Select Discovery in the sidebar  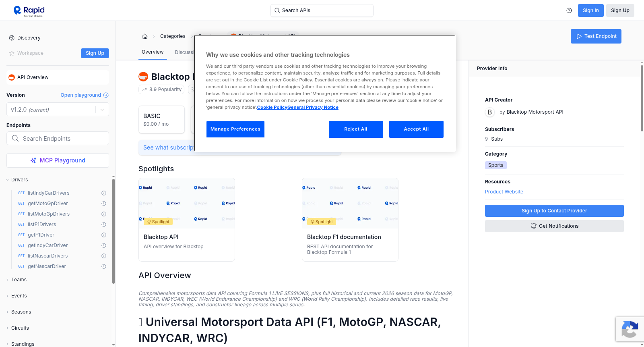29,38
